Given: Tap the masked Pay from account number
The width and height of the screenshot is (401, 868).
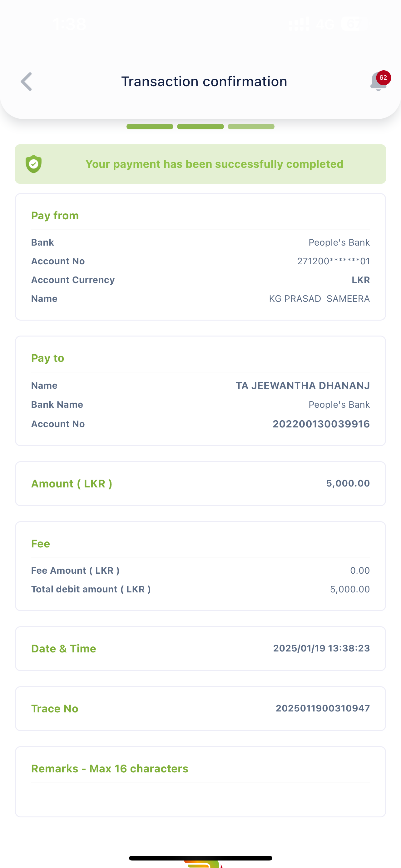Looking at the screenshot, I should click(x=333, y=261).
